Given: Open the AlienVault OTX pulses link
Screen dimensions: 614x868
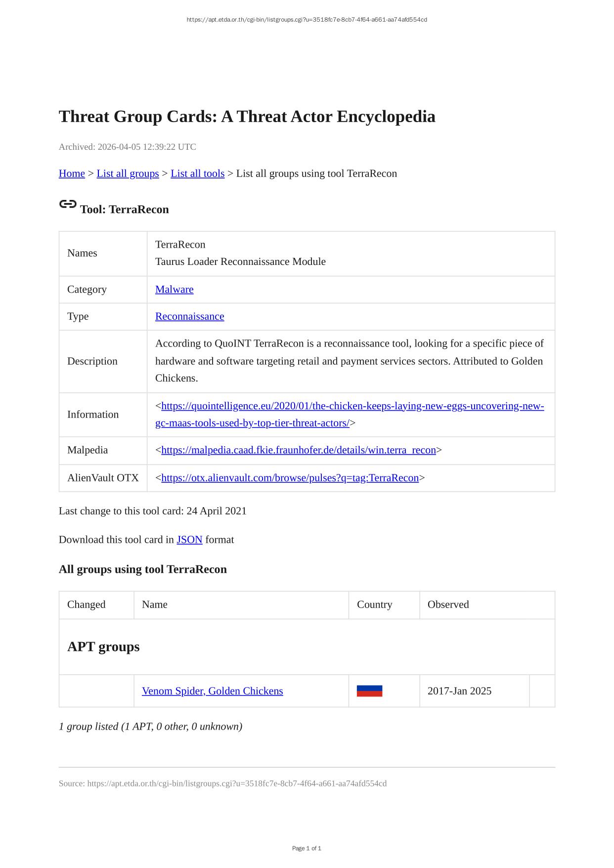Looking at the screenshot, I should [x=290, y=477].
